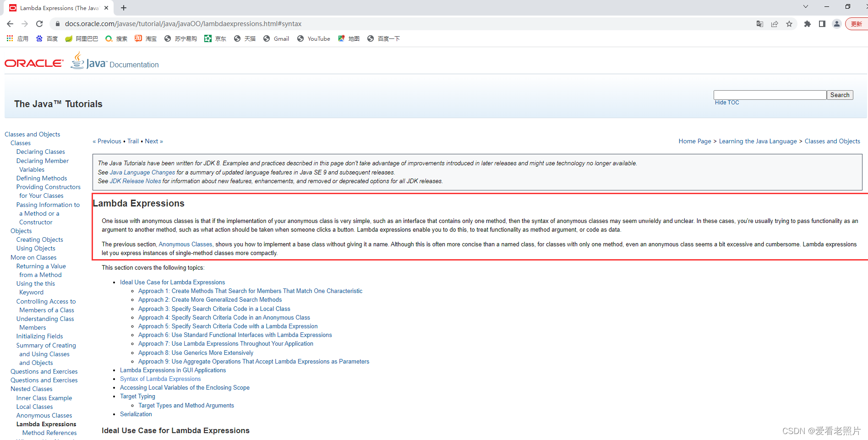Open Learning the Java Language breadcrumb
This screenshot has height=440, width=868.
pos(758,141)
